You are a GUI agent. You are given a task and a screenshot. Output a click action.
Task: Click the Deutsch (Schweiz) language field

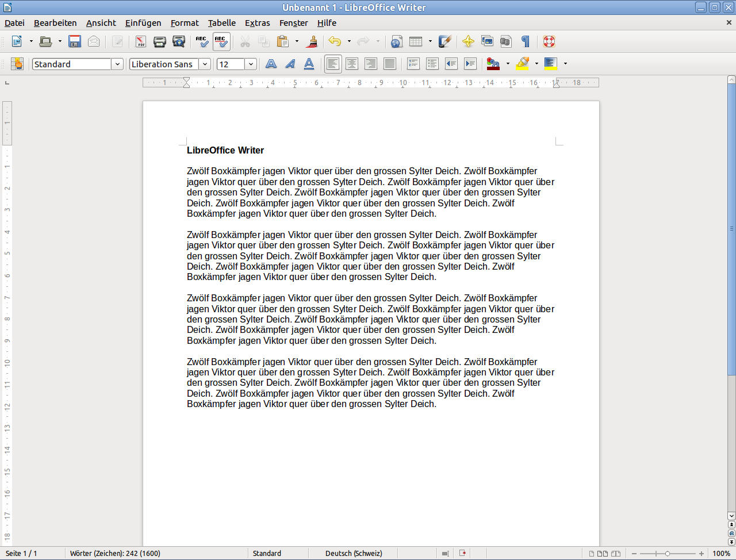point(354,554)
